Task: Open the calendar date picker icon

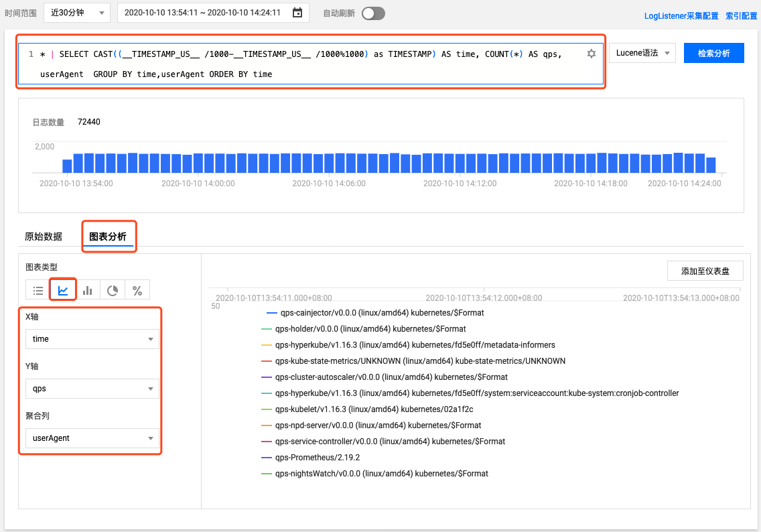Action: (x=297, y=13)
